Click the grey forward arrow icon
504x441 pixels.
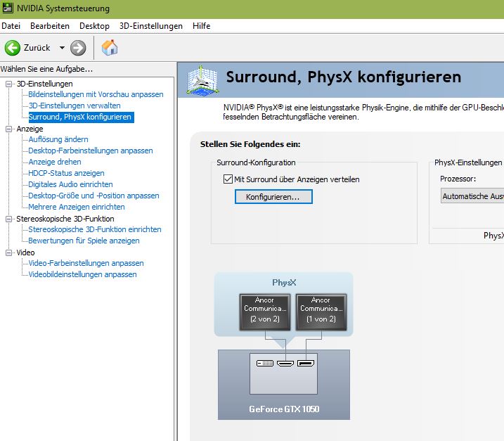pos(78,48)
